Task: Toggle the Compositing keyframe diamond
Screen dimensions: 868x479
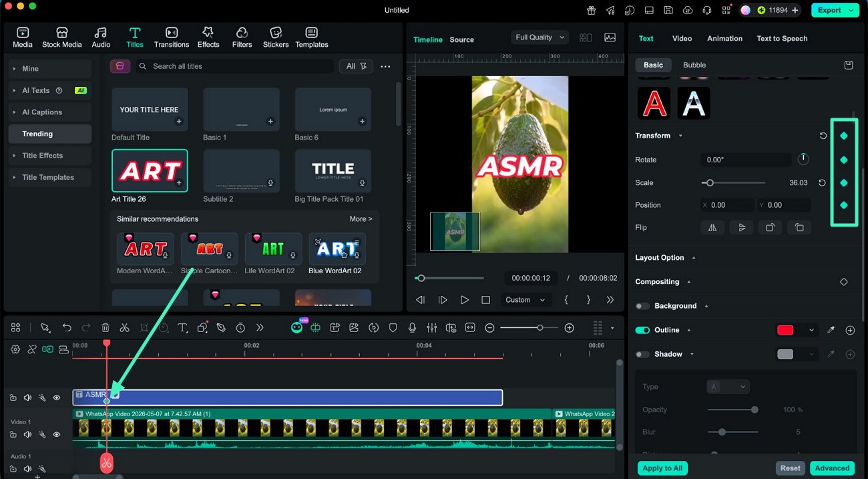Action: pyautogui.click(x=844, y=282)
